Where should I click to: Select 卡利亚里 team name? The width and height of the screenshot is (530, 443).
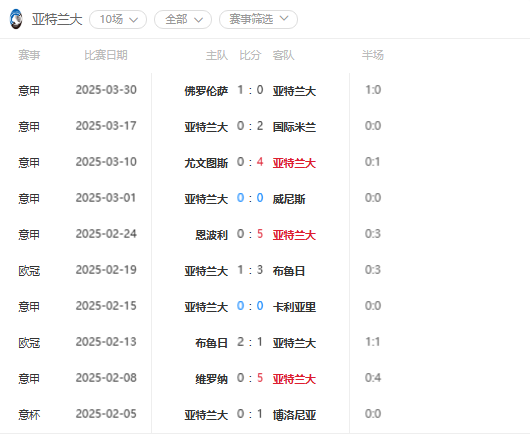(x=294, y=307)
